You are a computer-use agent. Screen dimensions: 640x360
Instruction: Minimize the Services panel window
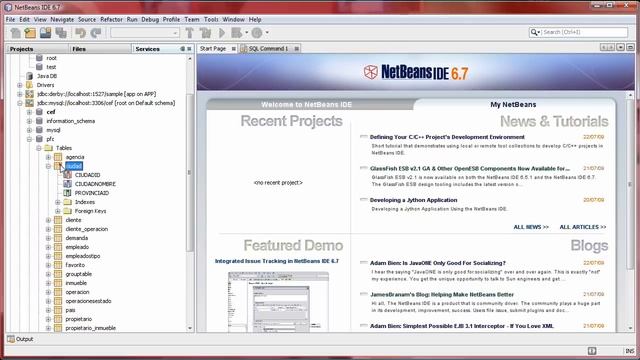pos(182,49)
